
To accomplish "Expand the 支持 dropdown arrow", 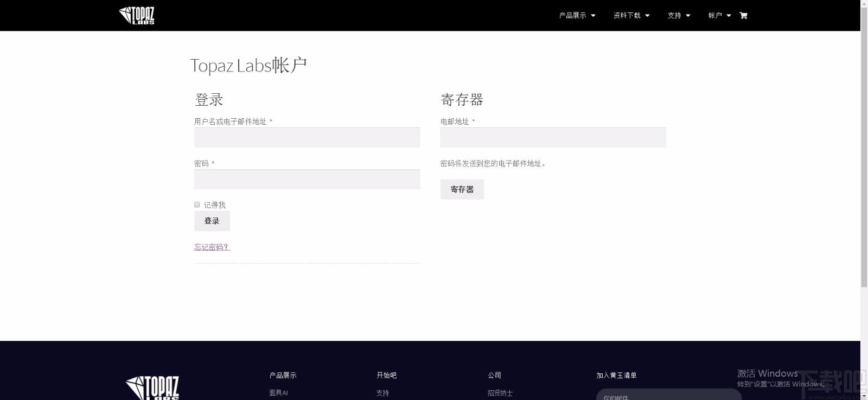I will coord(688,16).
